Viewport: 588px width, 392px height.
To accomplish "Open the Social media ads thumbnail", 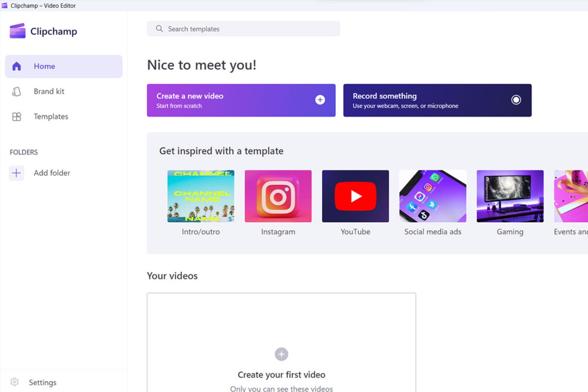I will pyautogui.click(x=433, y=196).
